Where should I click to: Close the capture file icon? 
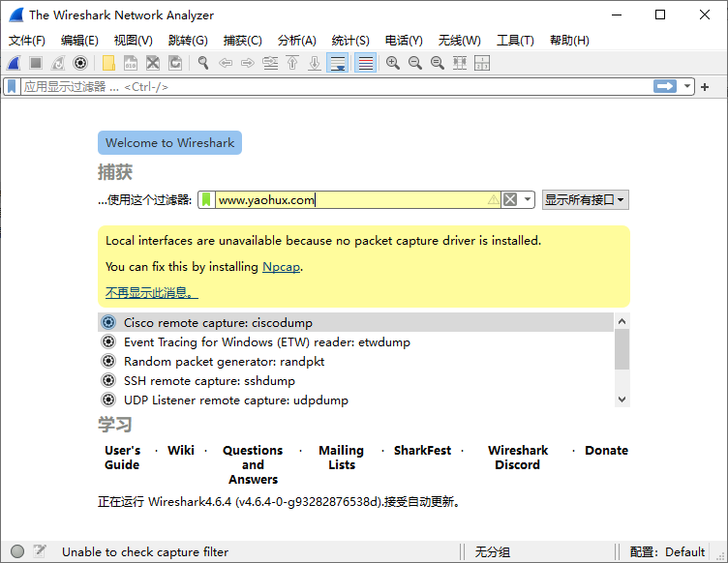point(153,63)
